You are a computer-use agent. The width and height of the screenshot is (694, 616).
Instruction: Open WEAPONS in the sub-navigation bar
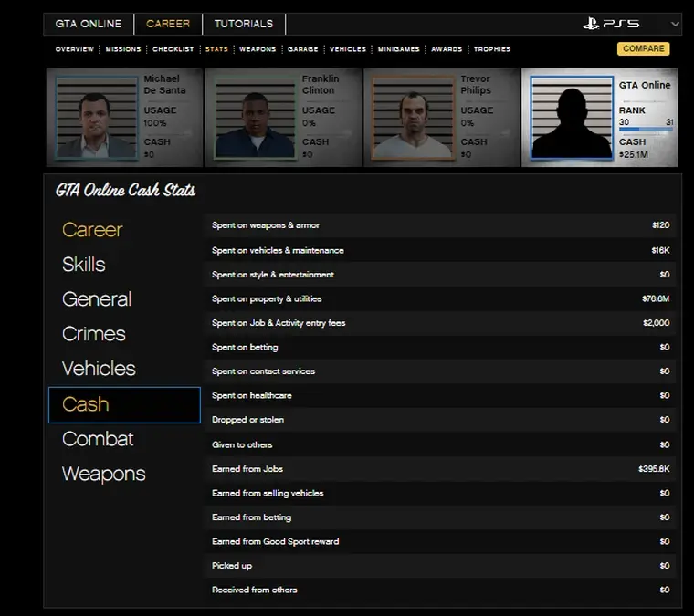(258, 49)
